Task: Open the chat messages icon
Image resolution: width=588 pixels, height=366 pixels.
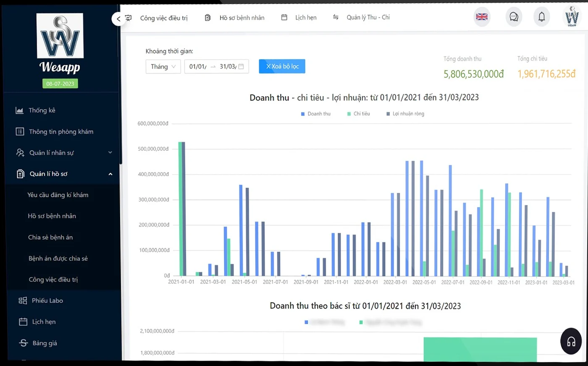Action: pos(514,17)
